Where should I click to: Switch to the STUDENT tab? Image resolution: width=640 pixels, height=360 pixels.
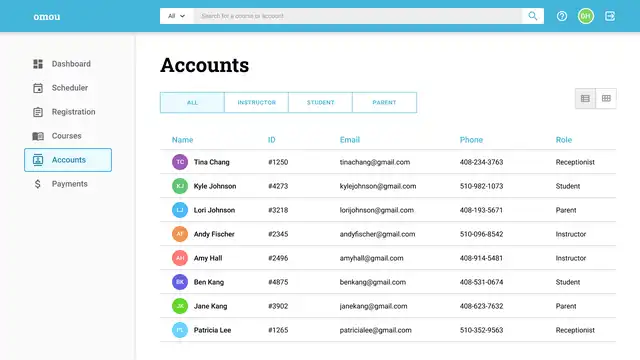pyautogui.click(x=320, y=102)
